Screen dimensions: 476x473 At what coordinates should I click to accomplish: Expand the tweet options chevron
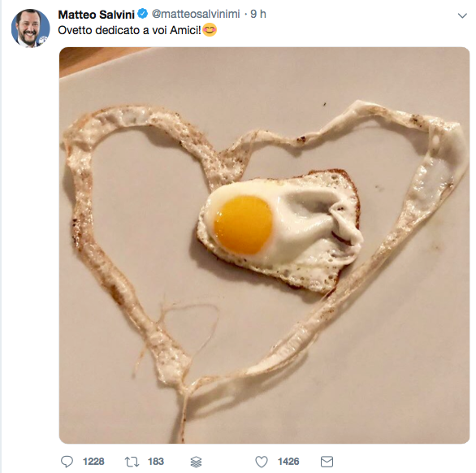[x=462, y=15]
